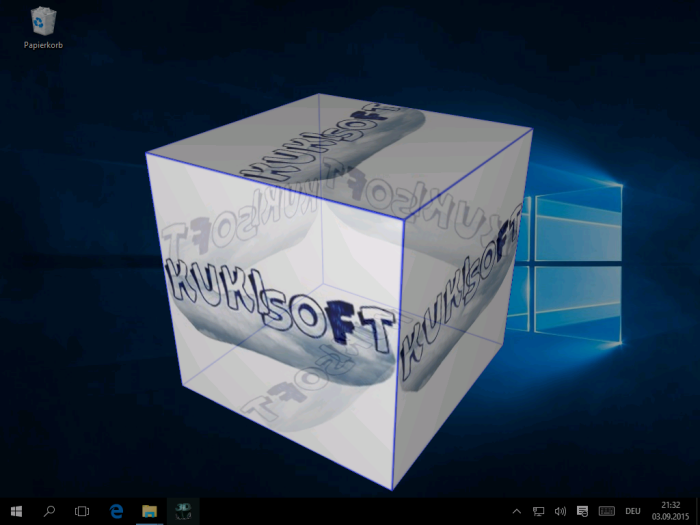Open the network status tray icon
700x525 pixels.
tap(538, 511)
